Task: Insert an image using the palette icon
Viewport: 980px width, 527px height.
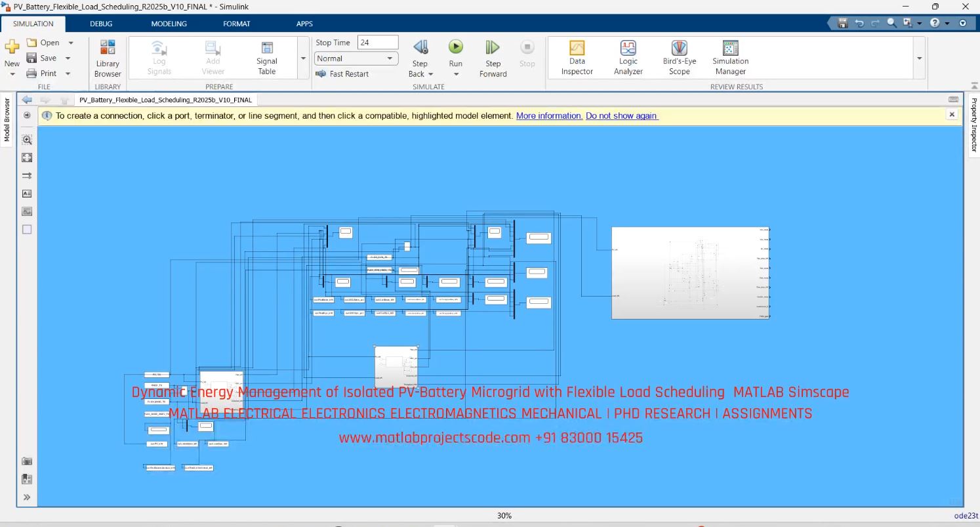Action: point(27,211)
